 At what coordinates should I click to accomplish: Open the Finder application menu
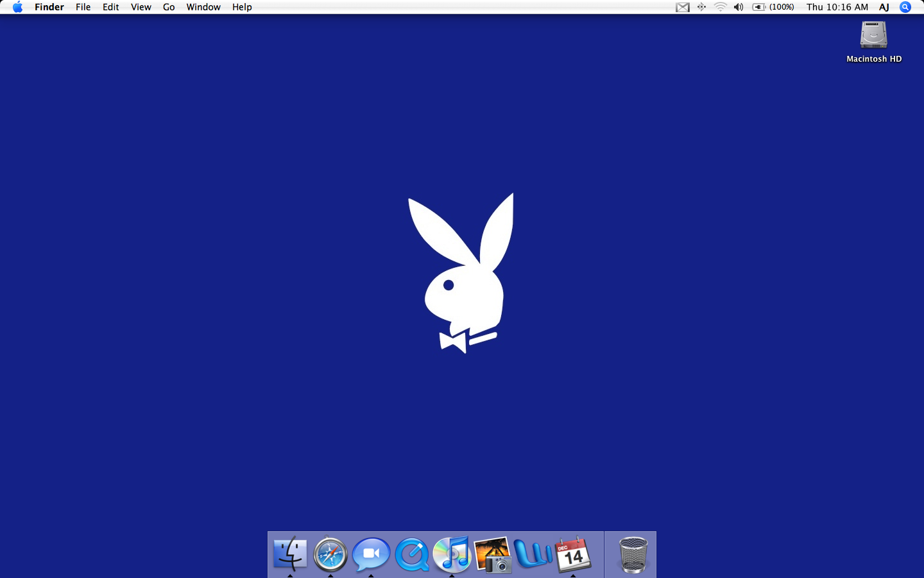pyautogui.click(x=49, y=7)
